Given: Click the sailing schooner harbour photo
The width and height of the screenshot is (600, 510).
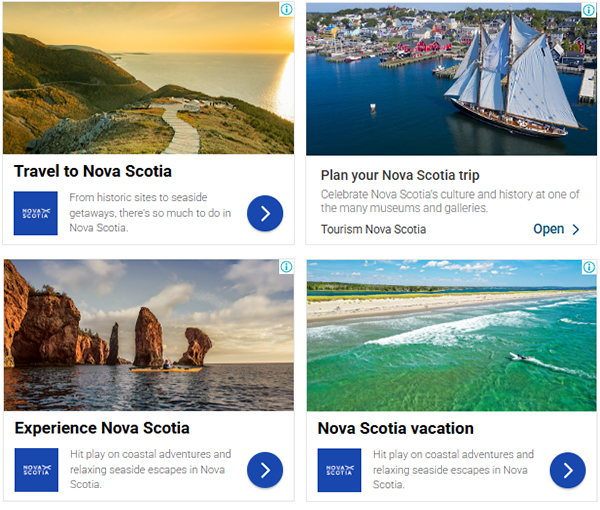Looking at the screenshot, I should click(x=451, y=79).
